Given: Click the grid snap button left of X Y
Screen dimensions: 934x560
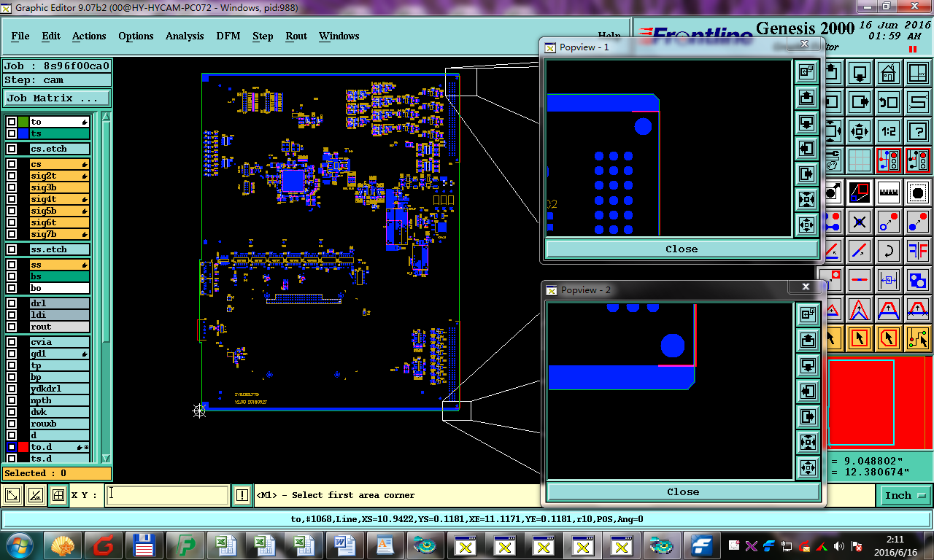Looking at the screenshot, I should (58, 495).
